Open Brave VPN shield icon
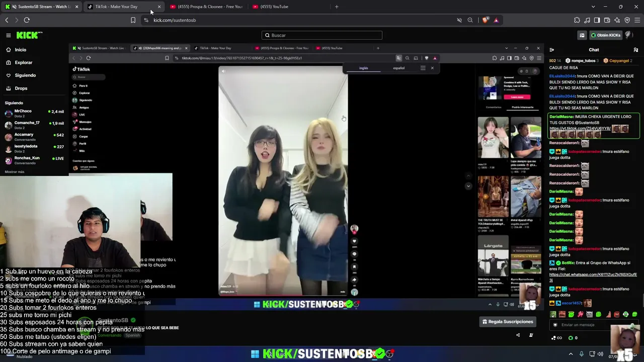644x362 pixels. coord(627,20)
